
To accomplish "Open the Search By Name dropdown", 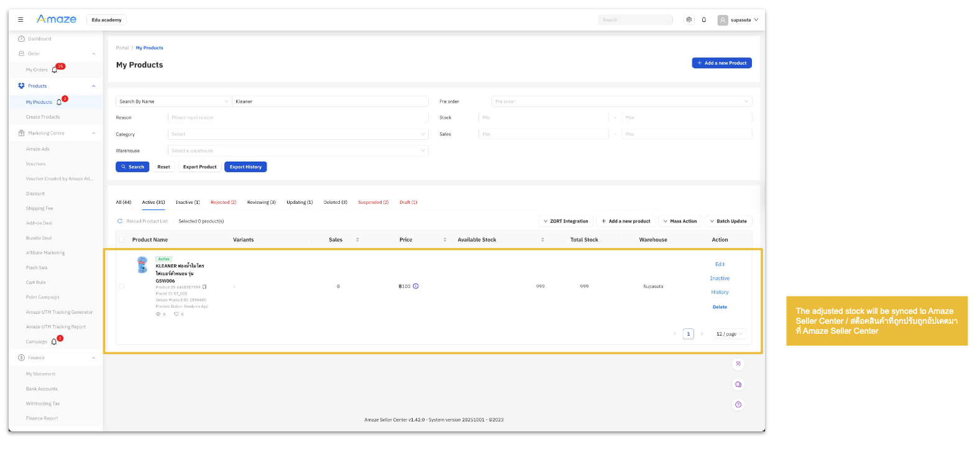I will point(174,101).
